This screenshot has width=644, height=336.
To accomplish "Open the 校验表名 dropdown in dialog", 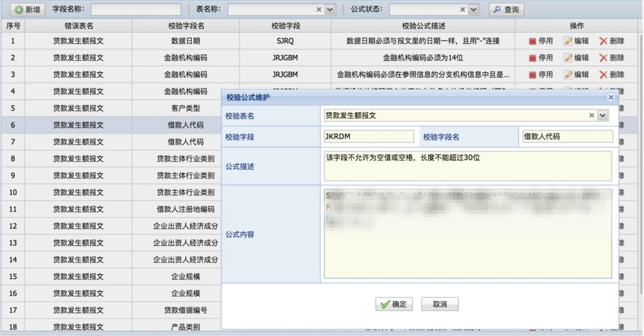I will [x=603, y=115].
